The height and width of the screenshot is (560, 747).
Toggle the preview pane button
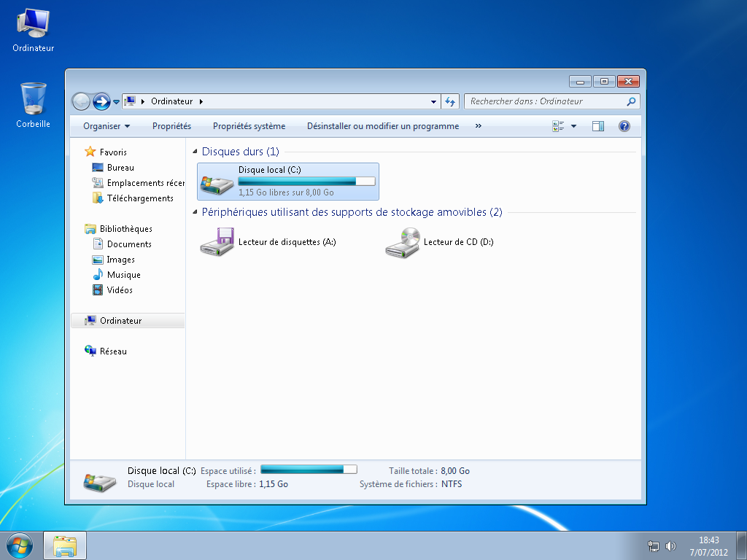597,126
